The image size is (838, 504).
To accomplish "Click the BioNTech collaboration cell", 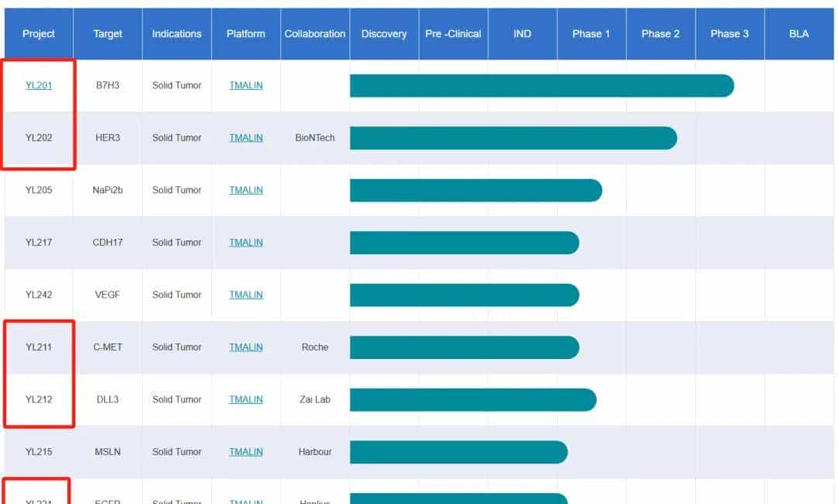I will pos(315,138).
